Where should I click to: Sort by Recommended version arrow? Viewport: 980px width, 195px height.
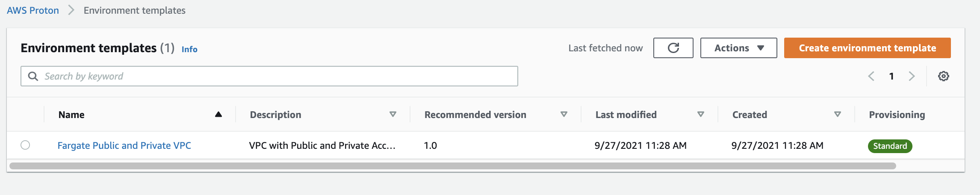[x=564, y=114]
